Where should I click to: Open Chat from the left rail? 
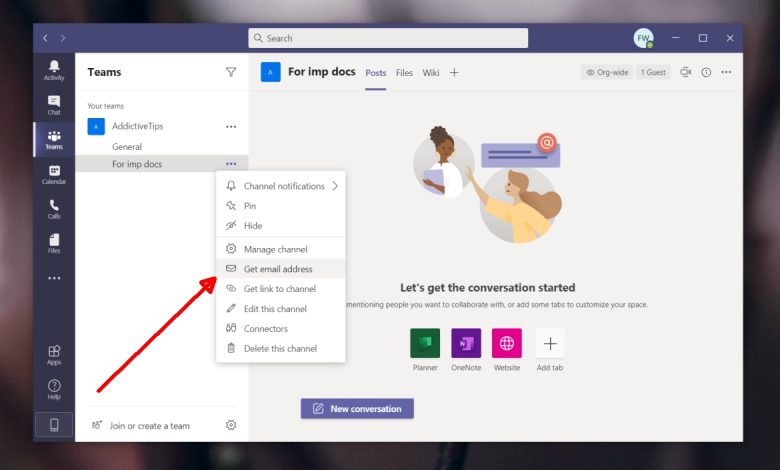(54, 105)
